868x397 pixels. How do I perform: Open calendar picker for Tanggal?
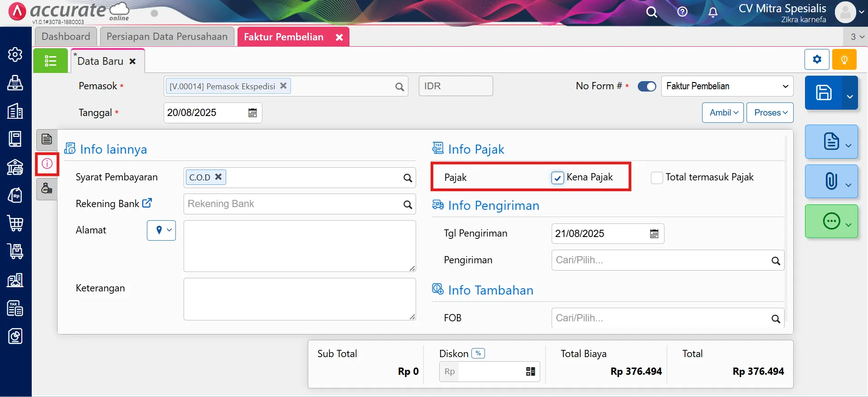pyautogui.click(x=252, y=113)
